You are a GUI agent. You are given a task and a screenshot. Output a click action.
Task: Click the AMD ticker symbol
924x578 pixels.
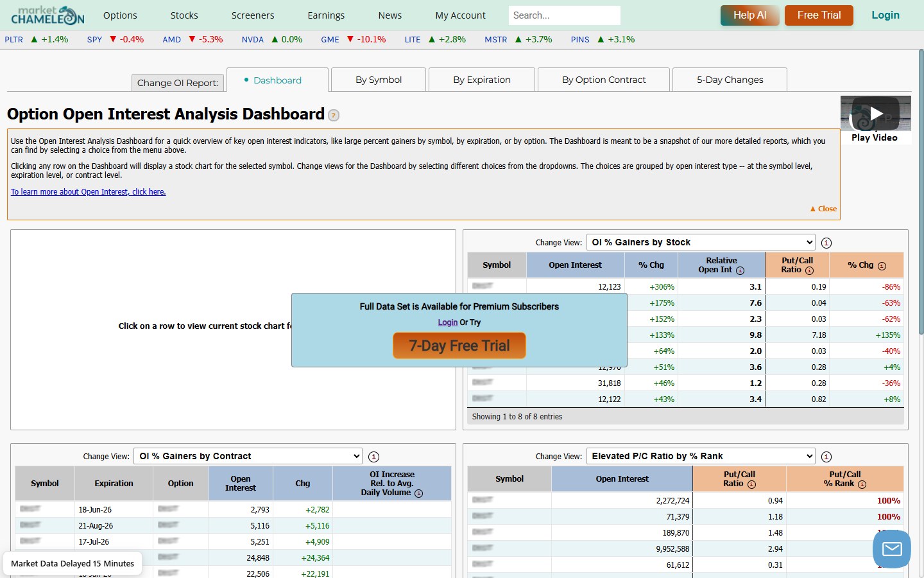pyautogui.click(x=171, y=39)
